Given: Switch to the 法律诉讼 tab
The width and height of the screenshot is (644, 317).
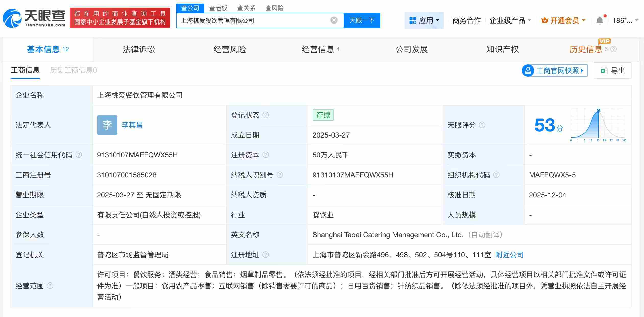Looking at the screenshot, I should 139,49.
